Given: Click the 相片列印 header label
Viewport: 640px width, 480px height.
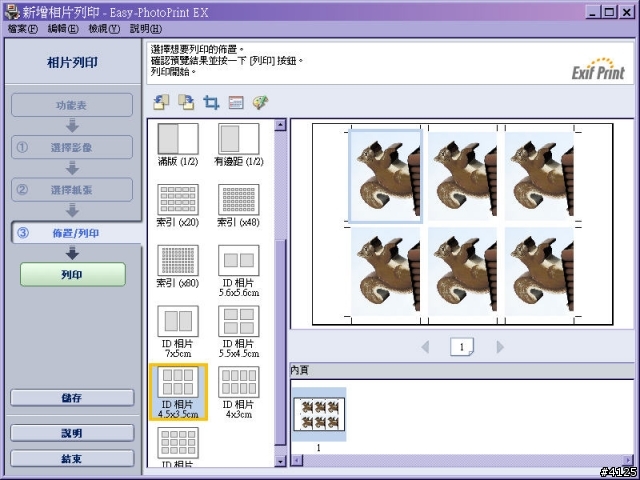Looking at the screenshot, I should [72, 62].
